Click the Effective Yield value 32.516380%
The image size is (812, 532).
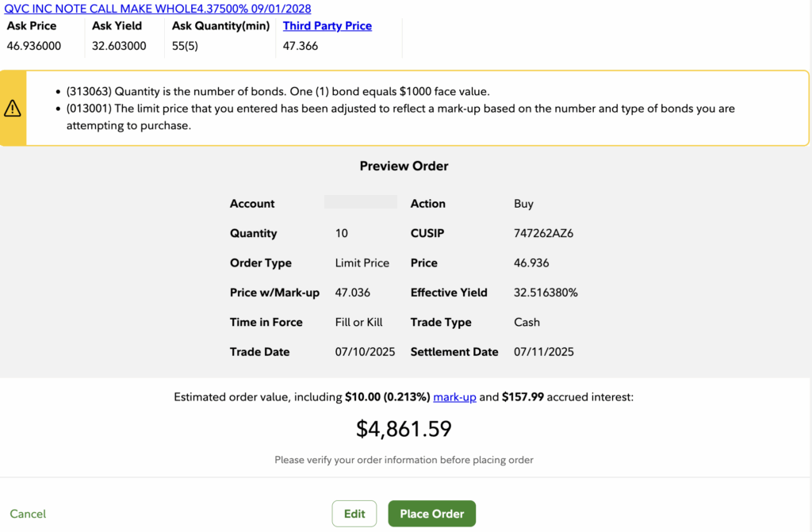click(546, 292)
